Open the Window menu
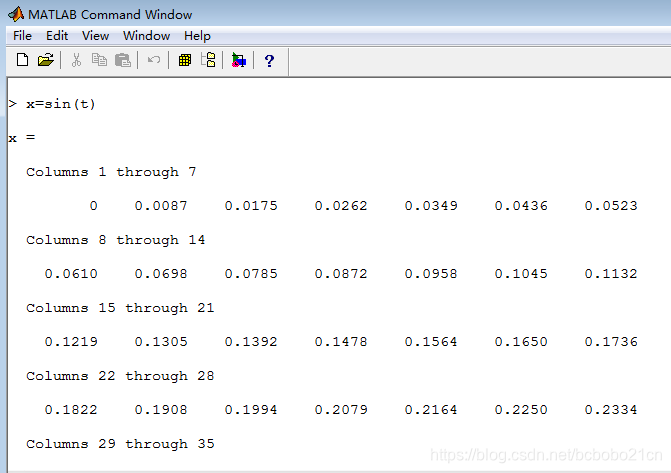Screen dimensions: 671x473 coord(146,36)
